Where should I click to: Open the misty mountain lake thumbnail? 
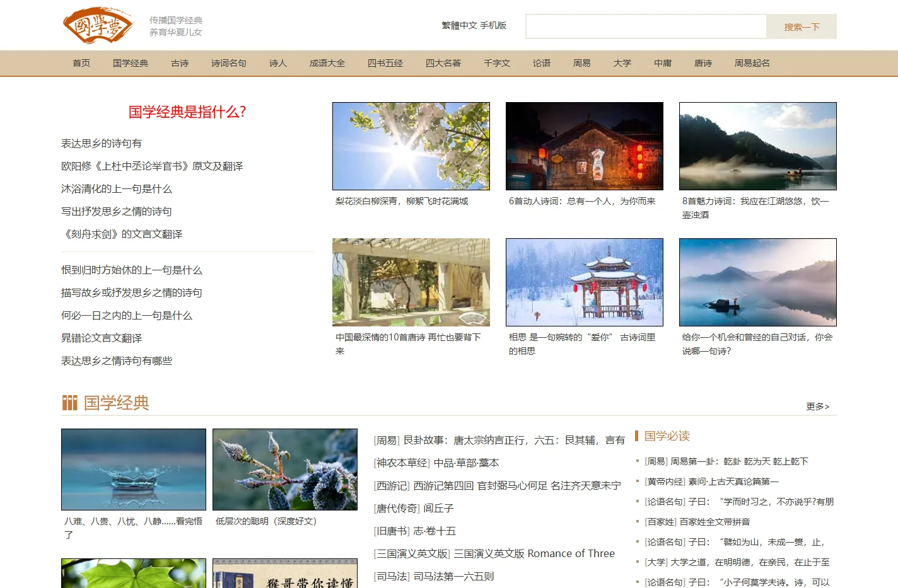758,146
